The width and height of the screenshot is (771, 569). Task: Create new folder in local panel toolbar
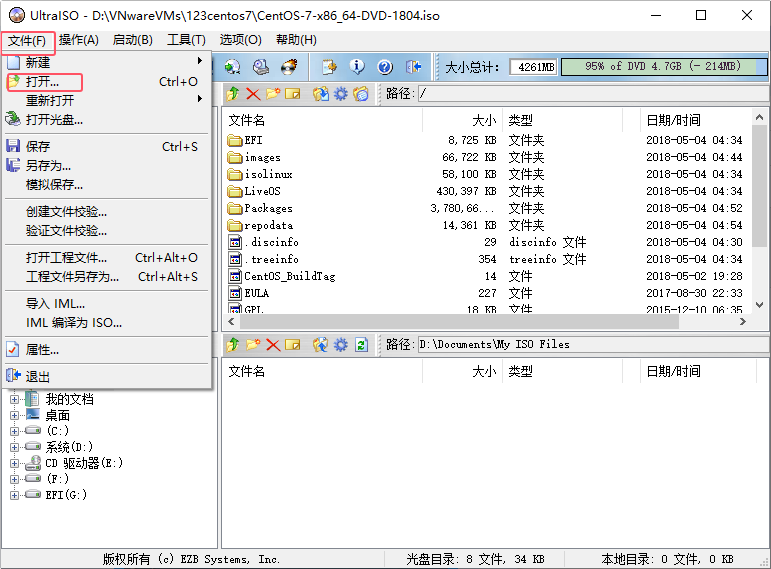tap(253, 345)
